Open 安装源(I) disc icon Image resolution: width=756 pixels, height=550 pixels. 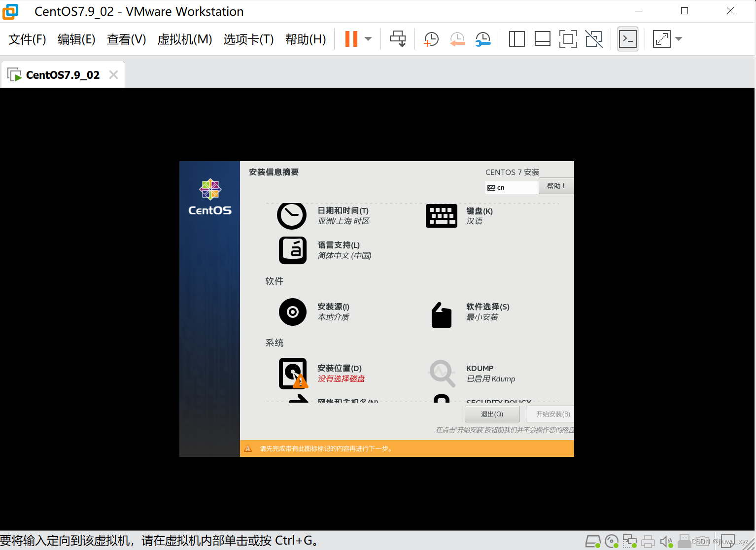293,312
